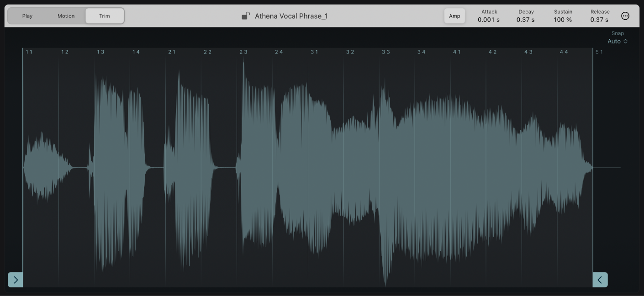Image resolution: width=644 pixels, height=297 pixels.
Task: Click the ruler at bar marker 2 1
Action: (171, 52)
